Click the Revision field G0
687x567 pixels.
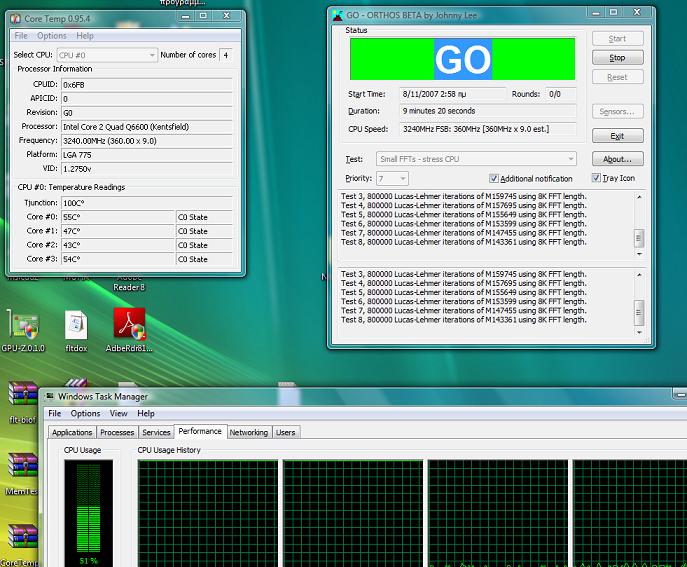point(146,113)
